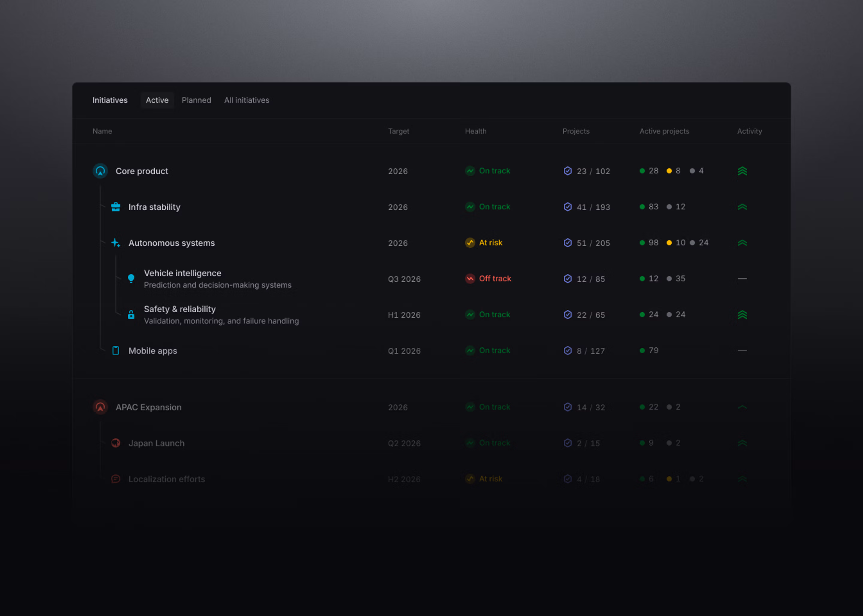Click Infra stability's activity chevrons icon
This screenshot has width=863, height=616.
(742, 207)
